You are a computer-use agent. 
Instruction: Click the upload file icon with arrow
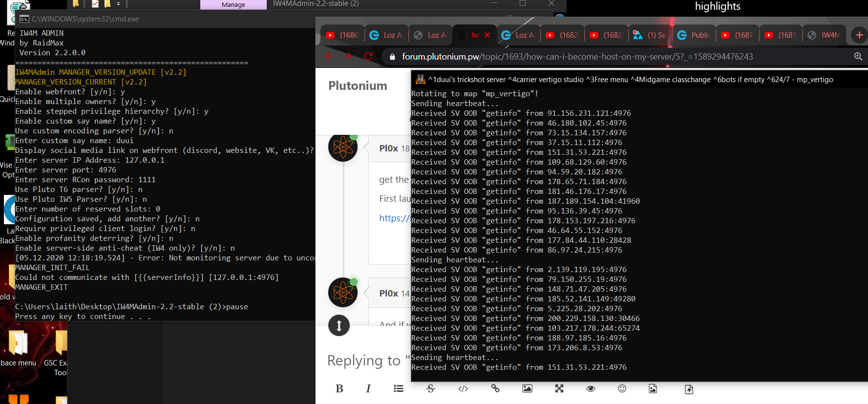click(689, 389)
